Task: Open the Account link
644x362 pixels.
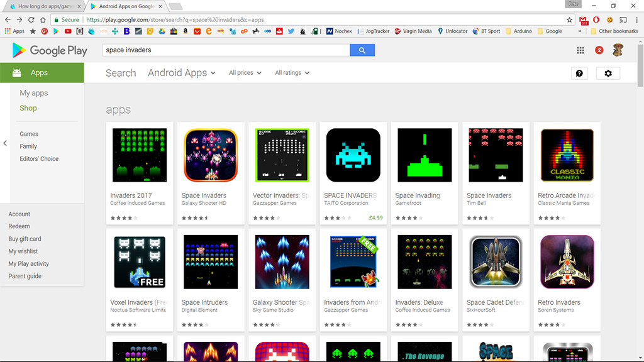Action: [x=19, y=214]
